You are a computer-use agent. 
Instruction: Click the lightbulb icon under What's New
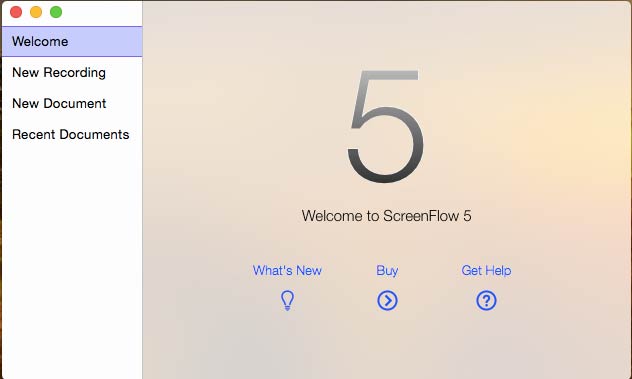click(287, 300)
